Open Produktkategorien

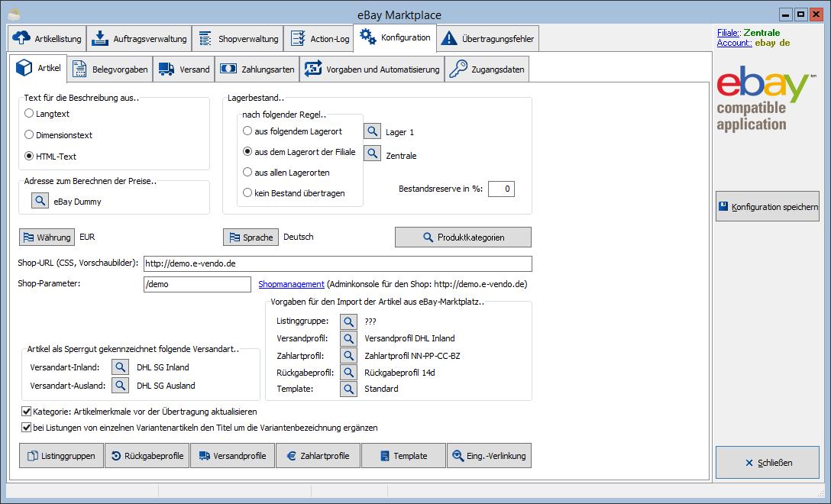pos(463,237)
